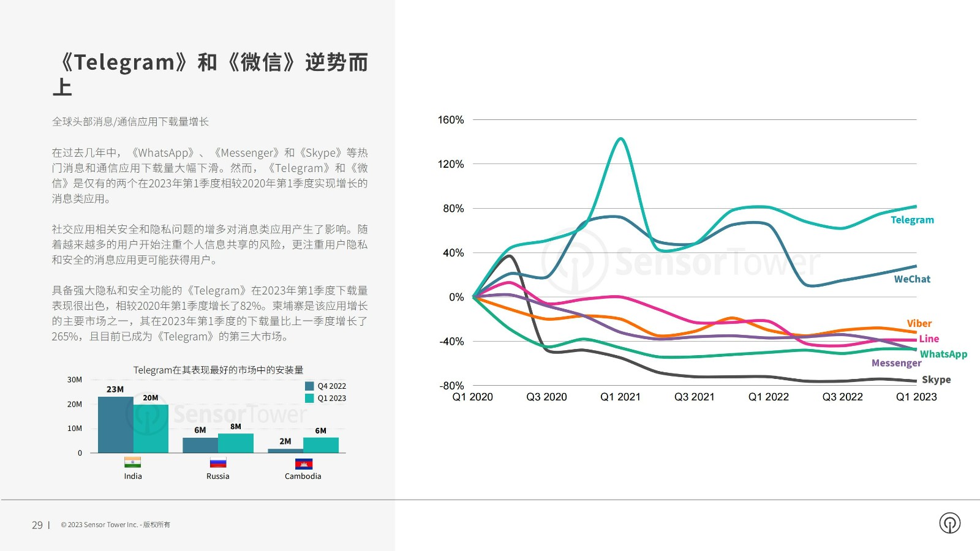
Task: Select the Viber line label
Action: [x=919, y=323]
